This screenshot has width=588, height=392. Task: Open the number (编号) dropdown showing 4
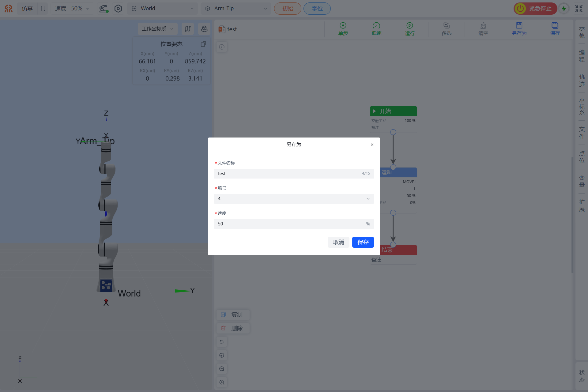click(294, 199)
